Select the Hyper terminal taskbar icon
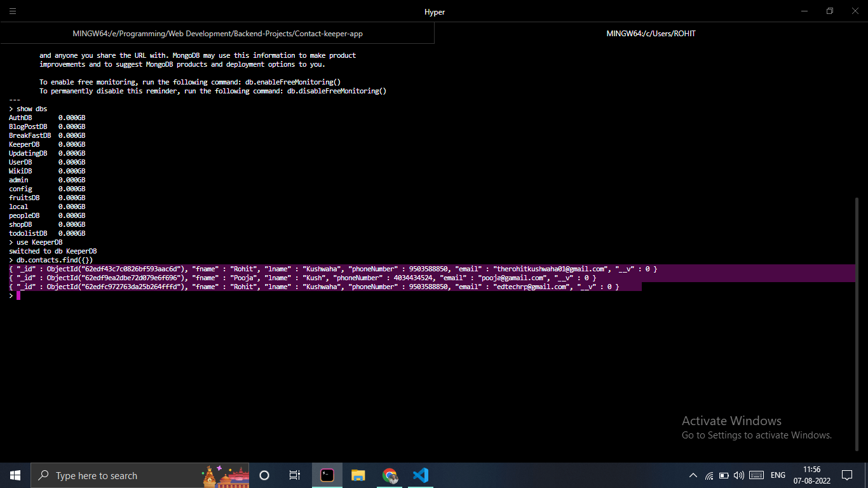Viewport: 868px width, 488px height. tap(327, 475)
